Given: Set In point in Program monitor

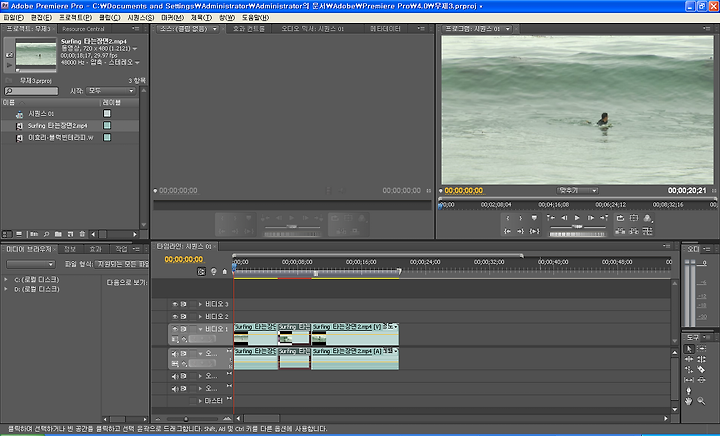Looking at the screenshot, I should 507,218.
